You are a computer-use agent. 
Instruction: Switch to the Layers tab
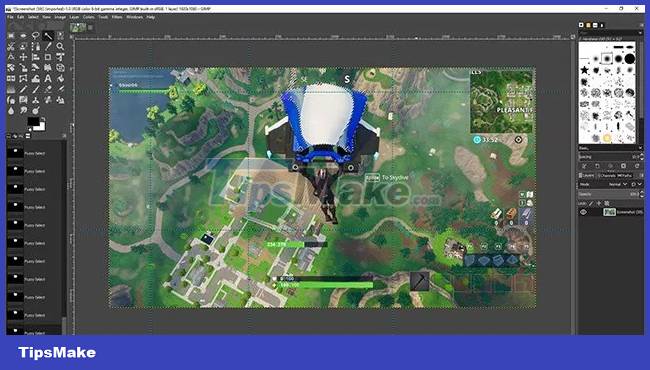click(587, 176)
